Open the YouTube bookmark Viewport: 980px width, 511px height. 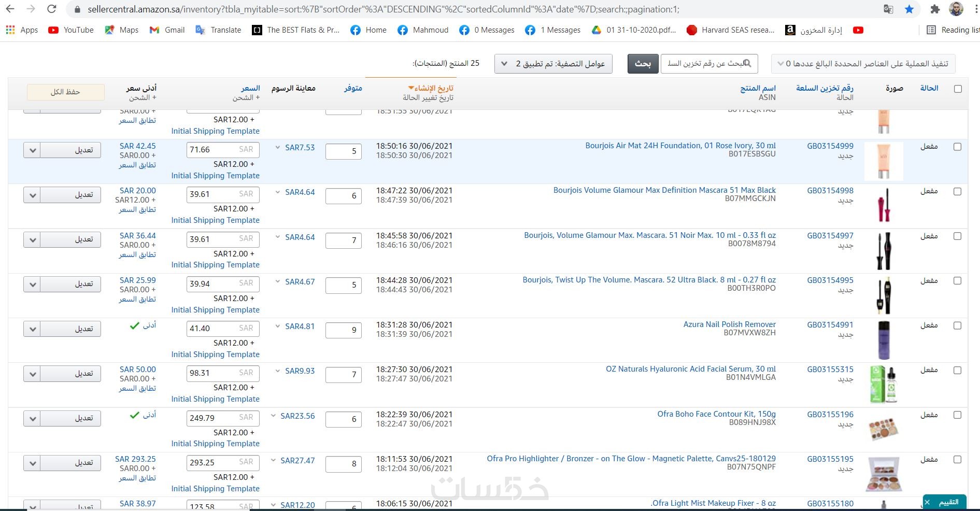(71, 30)
